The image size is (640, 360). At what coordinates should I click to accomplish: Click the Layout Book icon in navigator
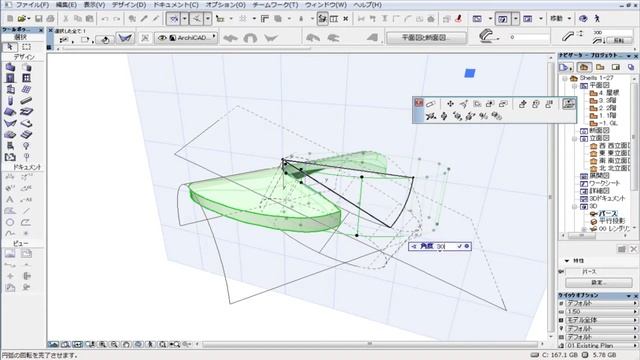point(616,67)
